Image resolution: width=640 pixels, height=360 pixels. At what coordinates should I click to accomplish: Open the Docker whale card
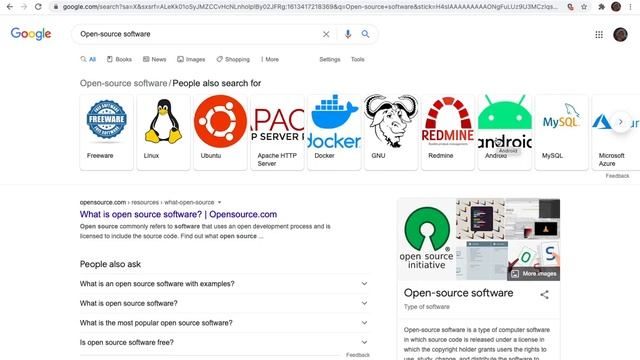click(x=334, y=132)
